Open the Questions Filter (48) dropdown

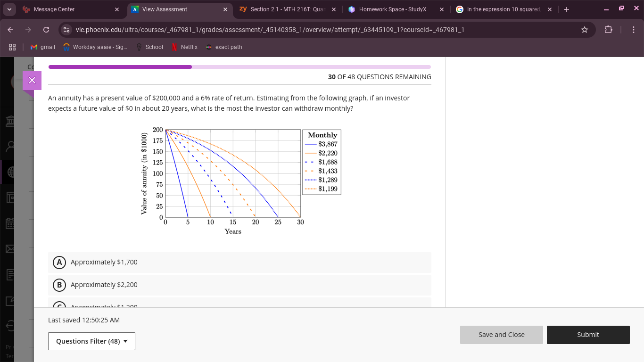click(91, 341)
